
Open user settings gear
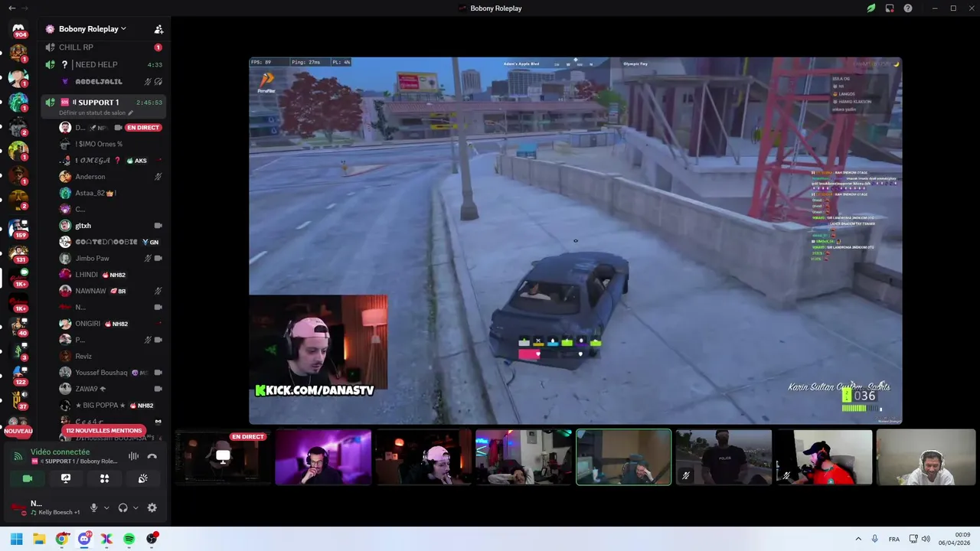[152, 507]
